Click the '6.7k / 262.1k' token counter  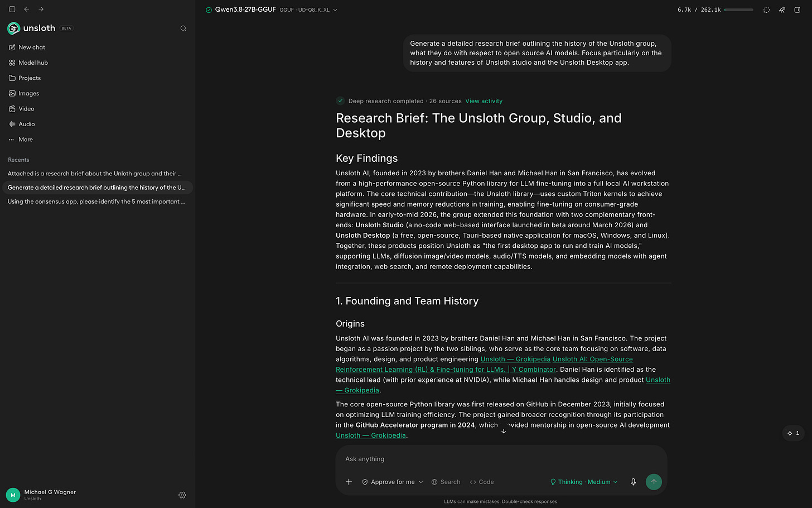click(699, 9)
